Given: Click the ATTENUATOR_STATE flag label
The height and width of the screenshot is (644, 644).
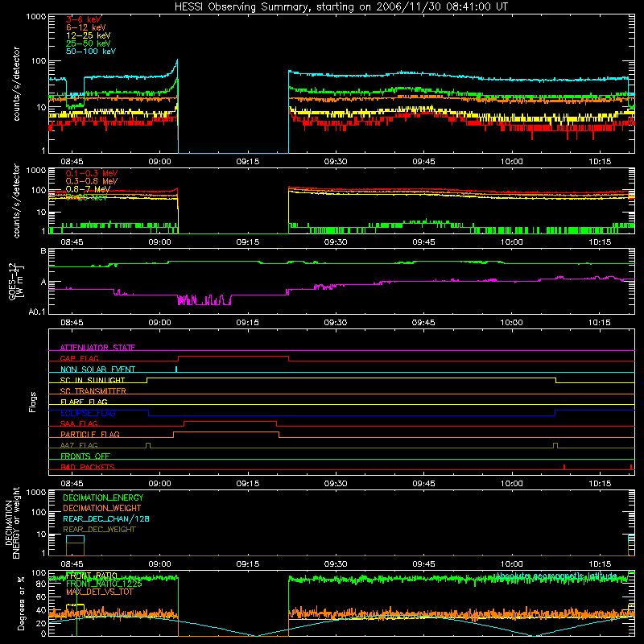Looking at the screenshot, I should point(97,348).
